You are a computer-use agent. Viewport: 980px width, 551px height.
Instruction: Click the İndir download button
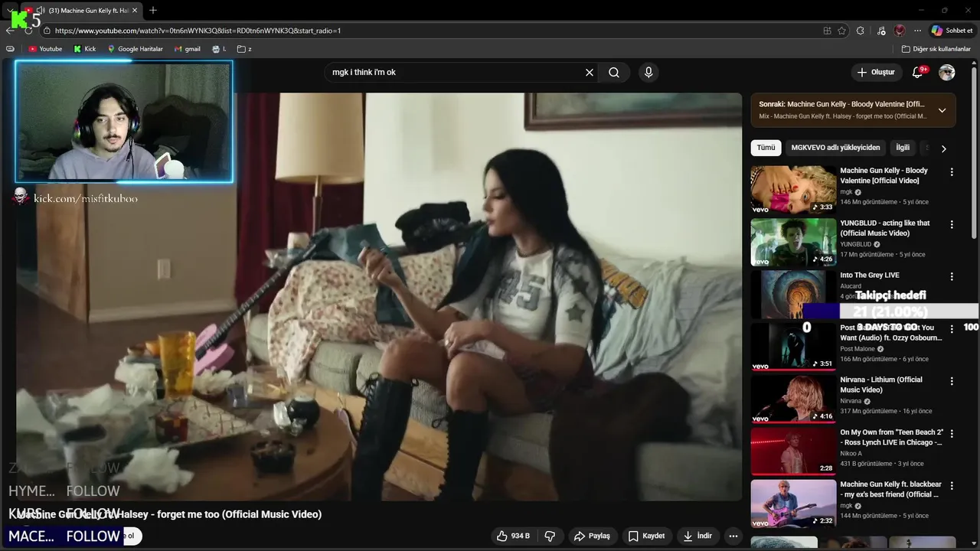pyautogui.click(x=697, y=536)
